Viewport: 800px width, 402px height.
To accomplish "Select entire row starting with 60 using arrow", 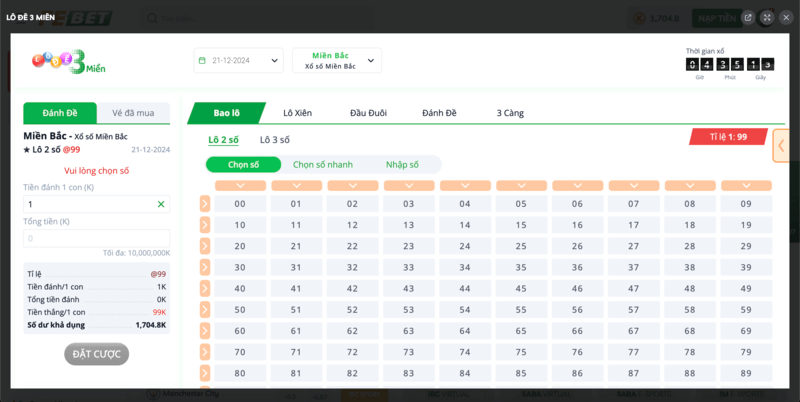I will click(205, 331).
